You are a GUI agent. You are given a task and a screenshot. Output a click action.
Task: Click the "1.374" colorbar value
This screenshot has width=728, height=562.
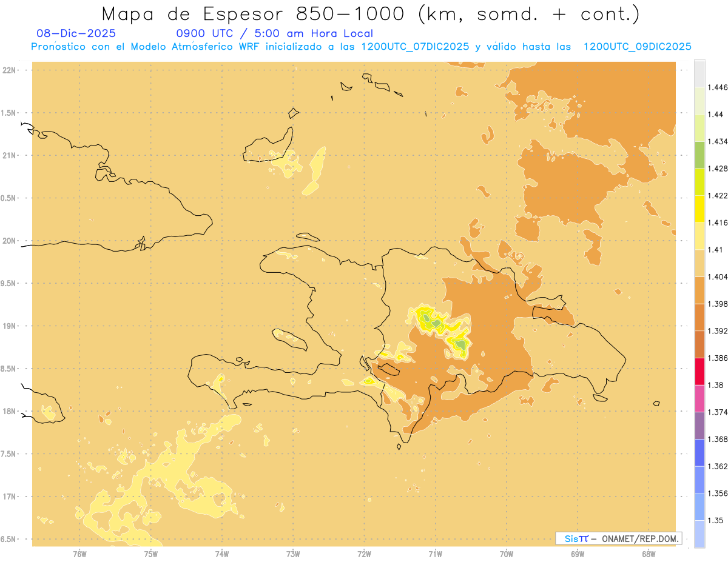pos(718,412)
